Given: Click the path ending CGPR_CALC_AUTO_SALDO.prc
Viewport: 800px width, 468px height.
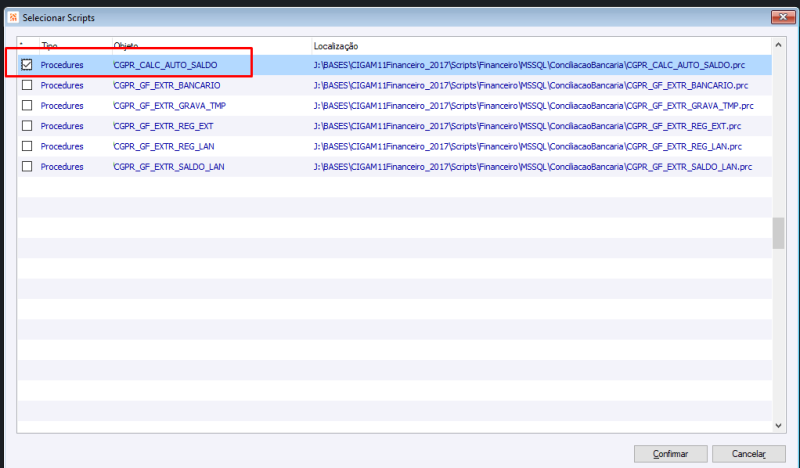Looking at the screenshot, I should (529, 65).
